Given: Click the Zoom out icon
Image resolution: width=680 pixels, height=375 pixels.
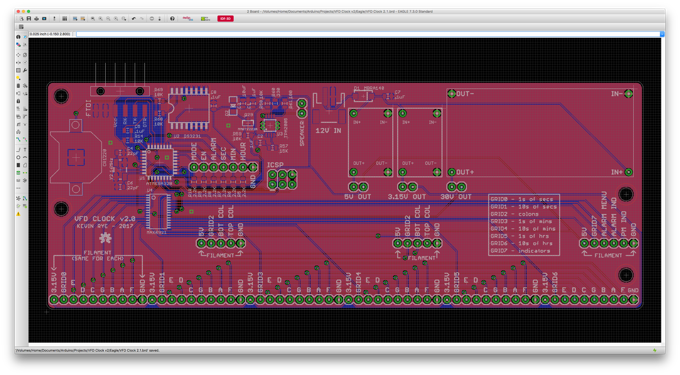Looking at the screenshot, I should pos(108,19).
